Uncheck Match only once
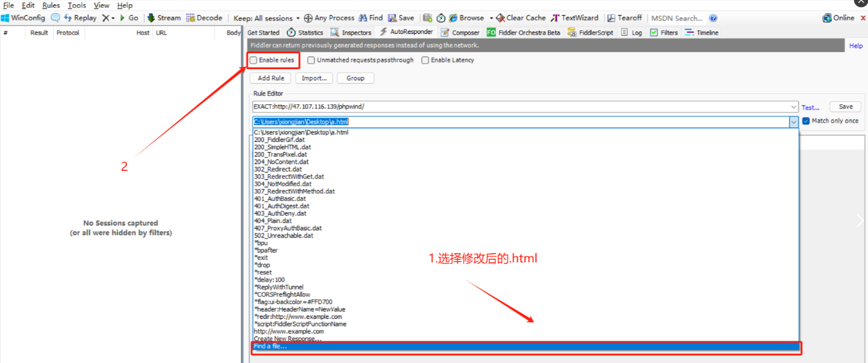This screenshot has height=363, width=868. 806,121
